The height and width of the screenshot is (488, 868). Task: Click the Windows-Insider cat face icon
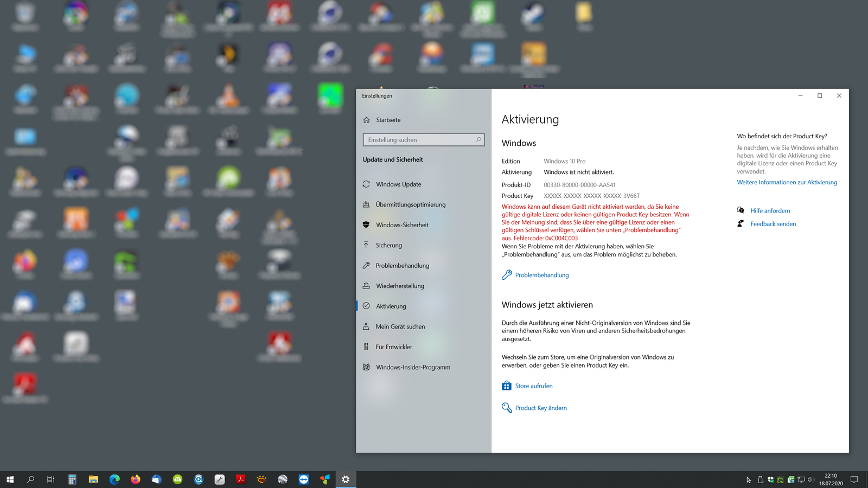[366, 367]
